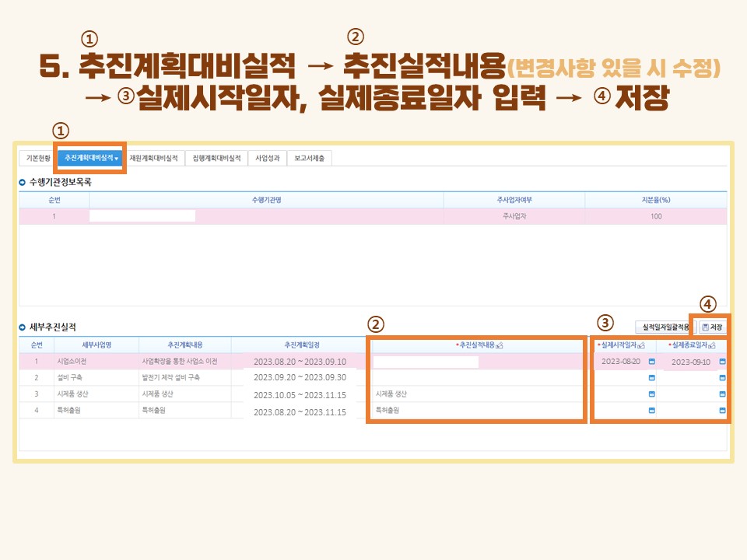Click the 추진계획내용 column header
Viewport: 747px width, 560px height.
185,345
